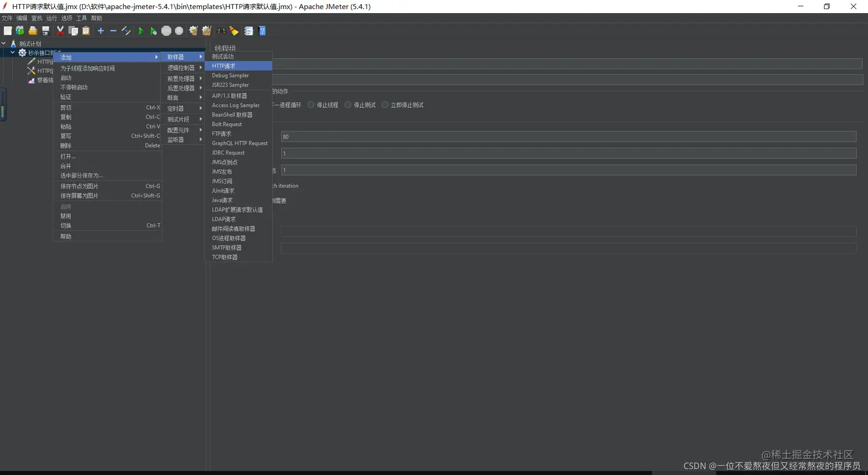Select the 停止测试 radio button
The width and height of the screenshot is (868, 475).
348,105
